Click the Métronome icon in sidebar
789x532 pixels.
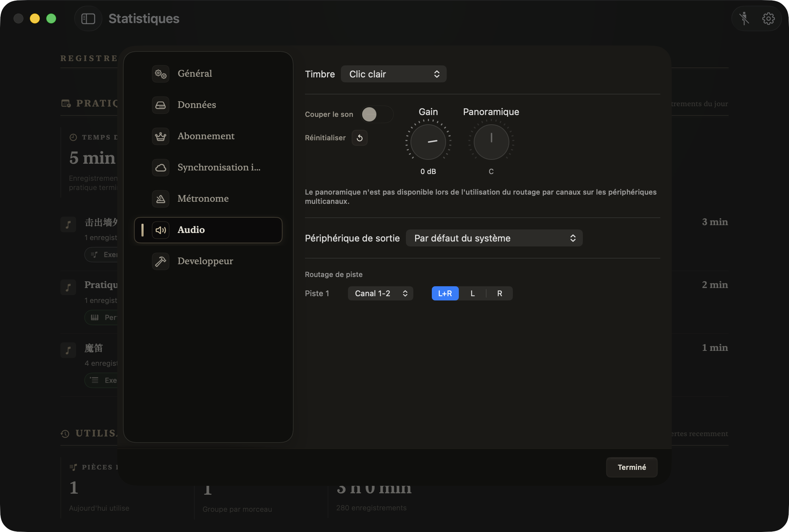click(161, 199)
